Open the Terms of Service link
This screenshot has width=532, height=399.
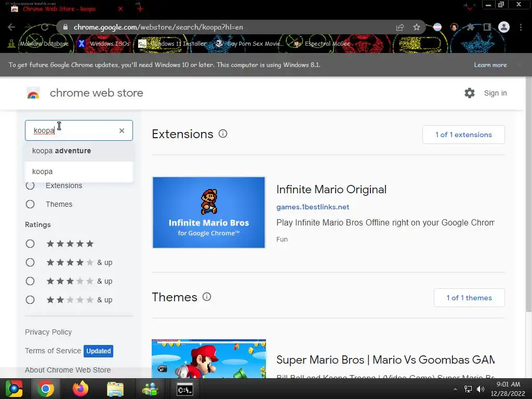[53, 351]
